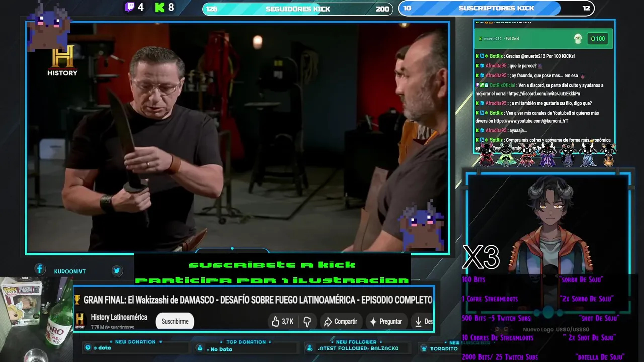Click the '2000 Bits/ 25 Twitch Subs' entry
This screenshot has width=644, height=362.
tap(500, 357)
